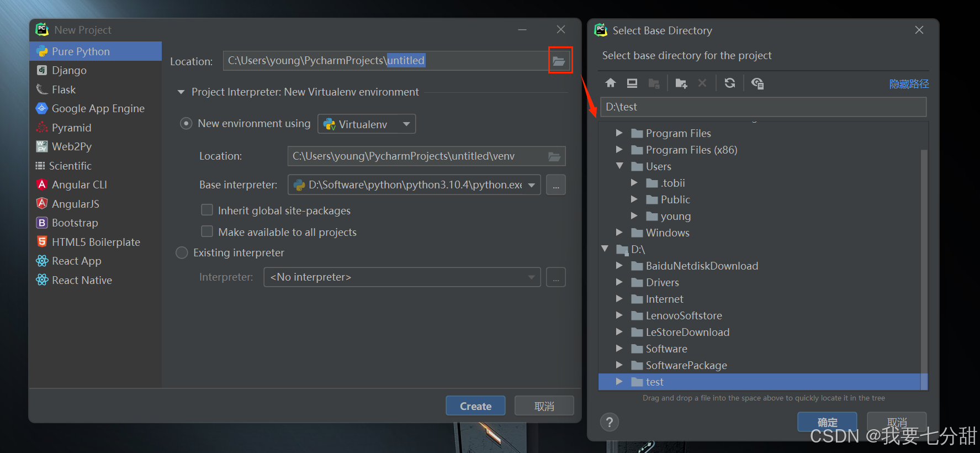Select the Windows folder
Image resolution: width=980 pixels, height=453 pixels.
tap(668, 233)
